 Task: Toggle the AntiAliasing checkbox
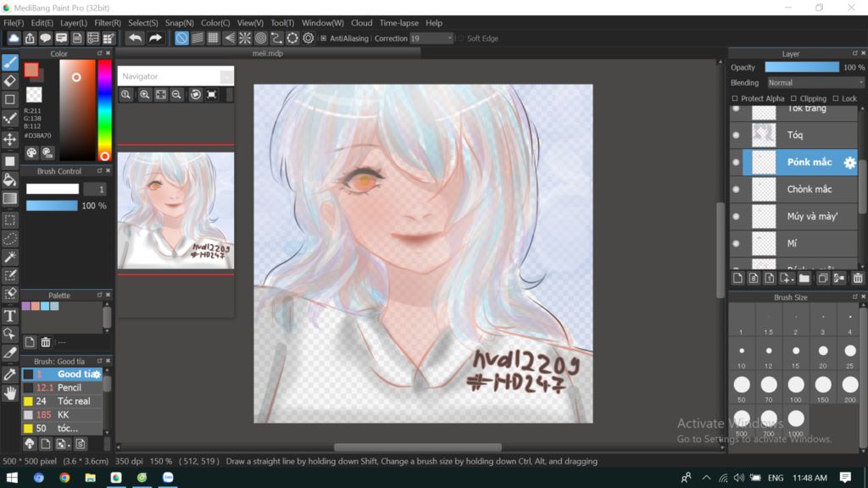pyautogui.click(x=324, y=38)
